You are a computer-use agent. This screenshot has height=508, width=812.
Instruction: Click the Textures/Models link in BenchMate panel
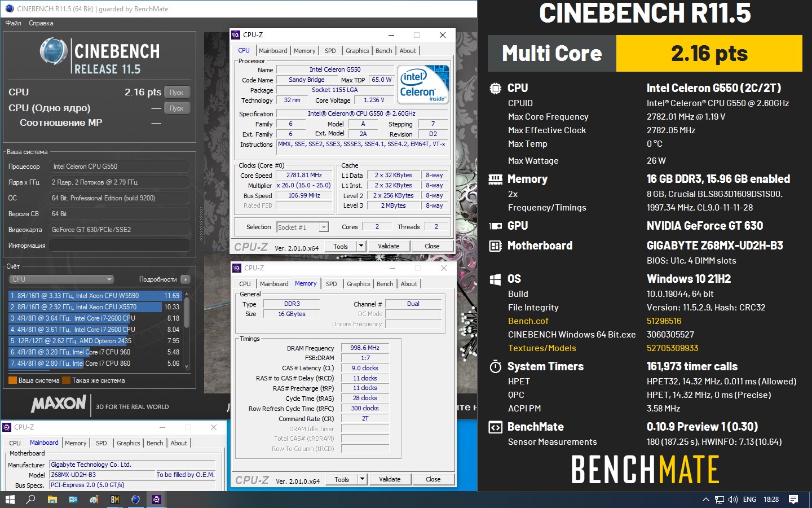click(542, 348)
